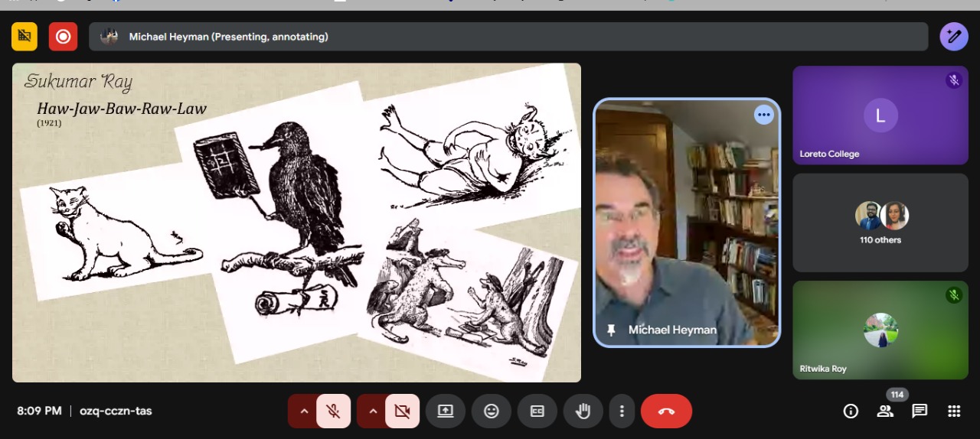980x439 pixels.
Task: Turn on the camera
Action: [402, 411]
